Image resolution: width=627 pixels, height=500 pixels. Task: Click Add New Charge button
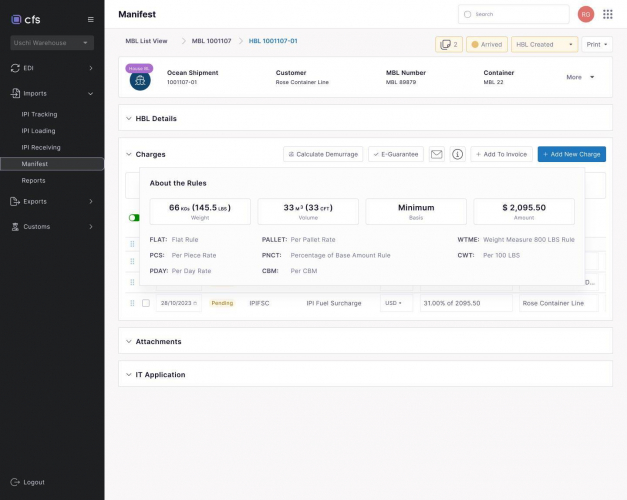[572, 154]
